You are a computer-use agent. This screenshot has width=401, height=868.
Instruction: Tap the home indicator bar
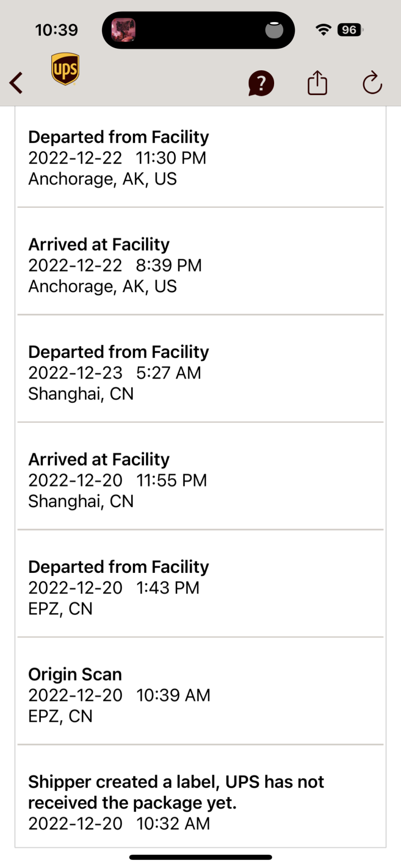click(200, 857)
